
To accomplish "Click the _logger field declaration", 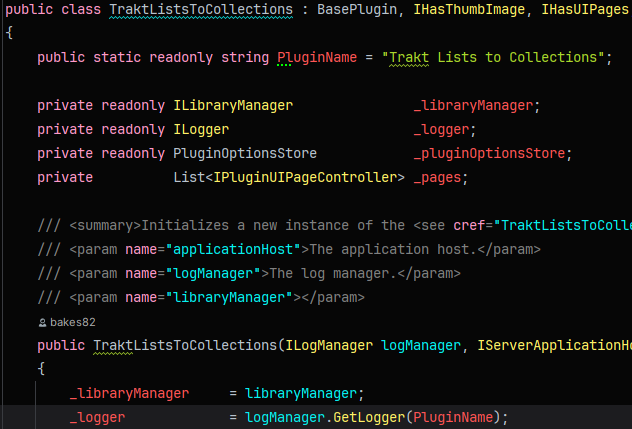I will pos(441,129).
